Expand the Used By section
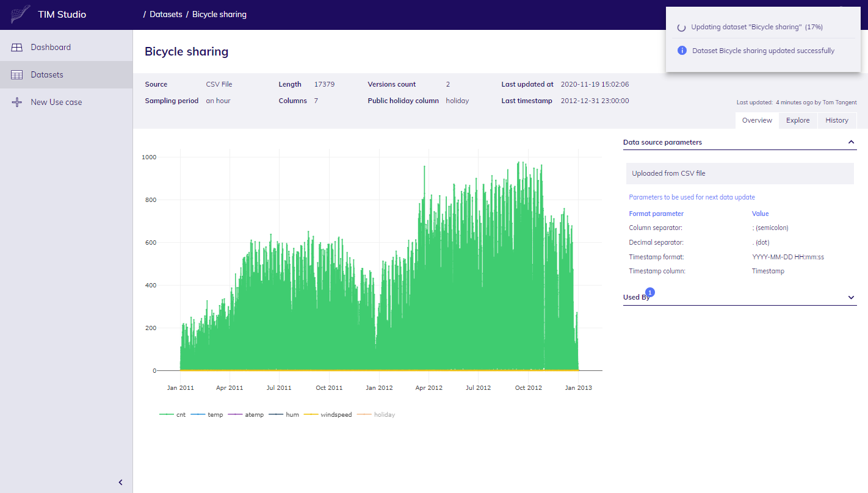868x493 pixels. (851, 297)
